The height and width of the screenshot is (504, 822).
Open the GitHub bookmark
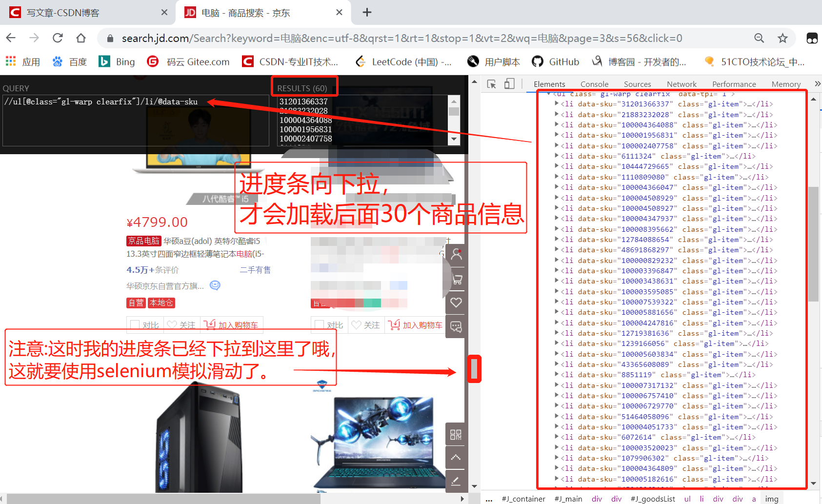pos(555,61)
